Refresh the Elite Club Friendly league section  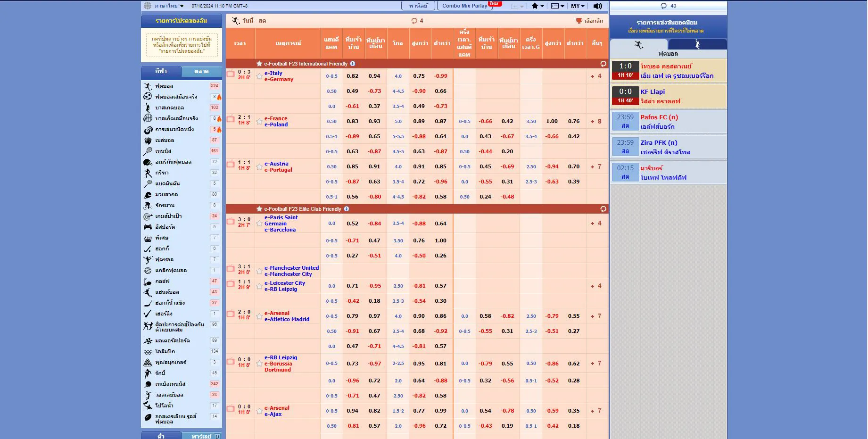click(x=603, y=209)
